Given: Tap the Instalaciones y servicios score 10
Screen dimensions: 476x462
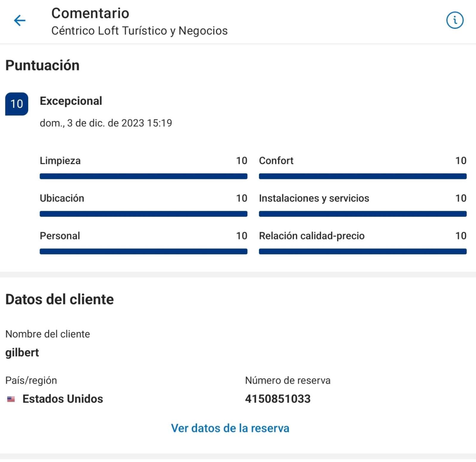Looking at the screenshot, I should (x=461, y=198).
